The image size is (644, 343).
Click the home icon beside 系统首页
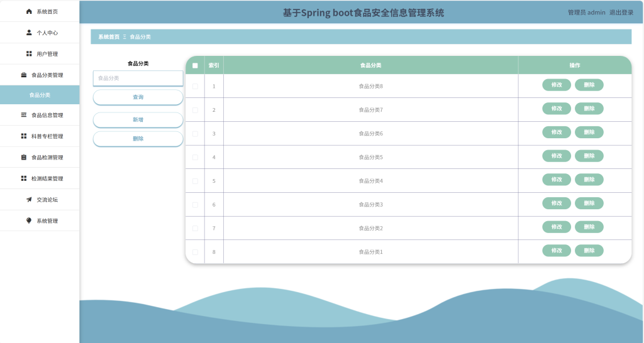tap(29, 11)
